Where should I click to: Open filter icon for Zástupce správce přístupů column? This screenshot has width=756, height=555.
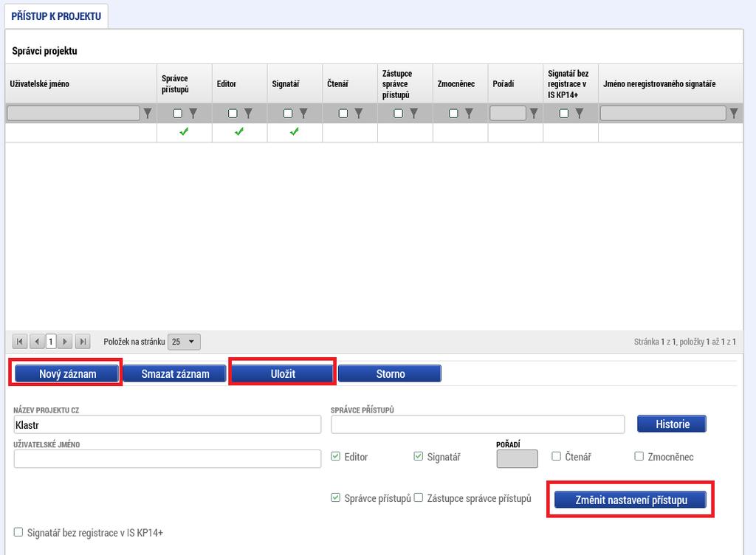point(413,113)
